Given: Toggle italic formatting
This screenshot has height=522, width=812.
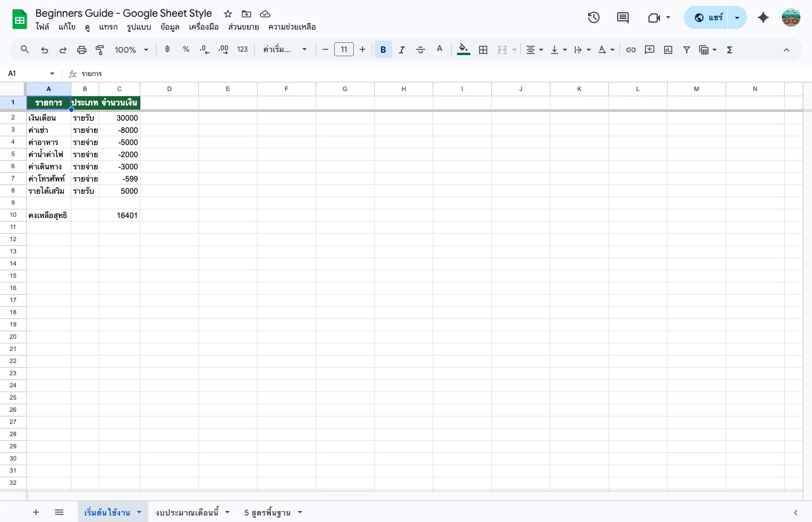Looking at the screenshot, I should point(402,49).
